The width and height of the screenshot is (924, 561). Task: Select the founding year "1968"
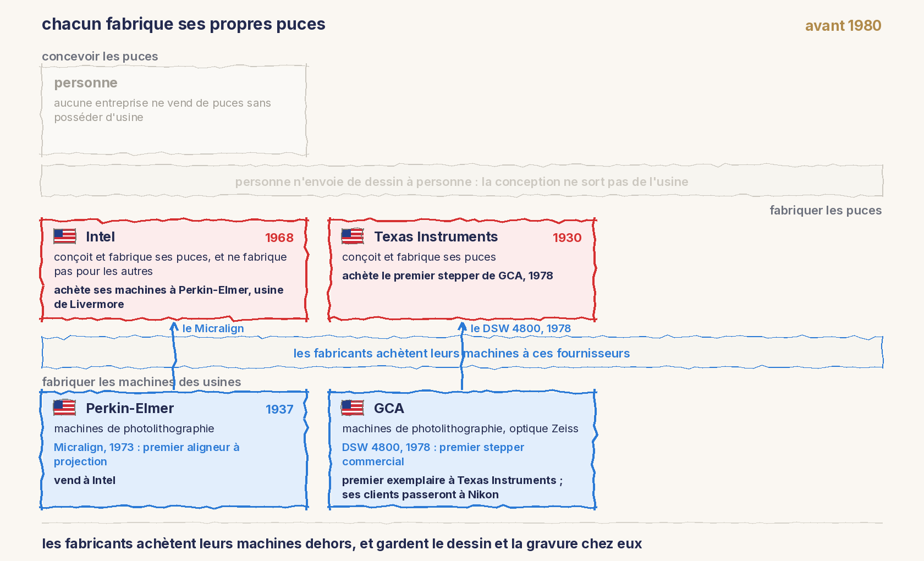[279, 238]
